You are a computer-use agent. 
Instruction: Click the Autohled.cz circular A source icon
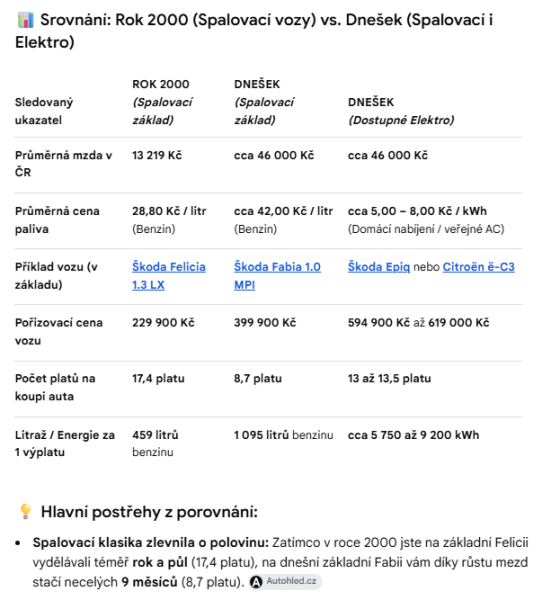[x=256, y=582]
